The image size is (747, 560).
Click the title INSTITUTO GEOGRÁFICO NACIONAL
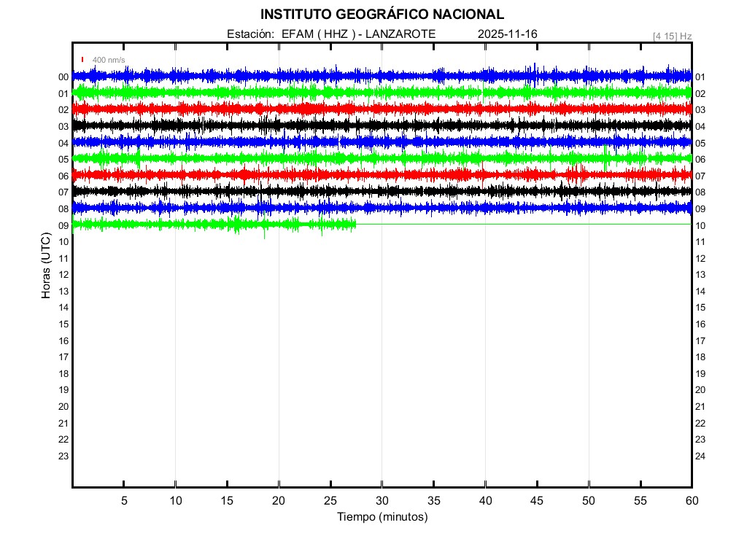[382, 15]
